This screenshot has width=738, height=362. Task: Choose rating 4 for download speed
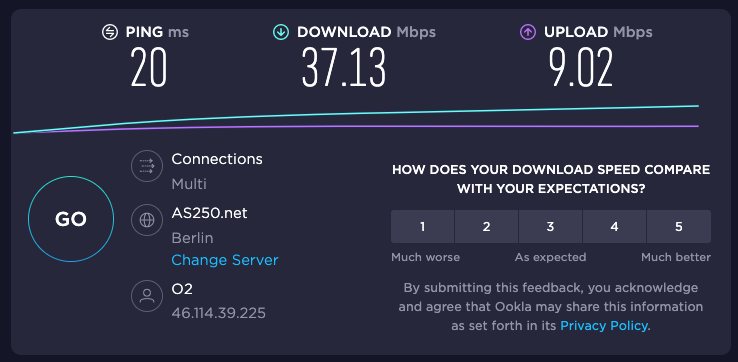tap(614, 227)
